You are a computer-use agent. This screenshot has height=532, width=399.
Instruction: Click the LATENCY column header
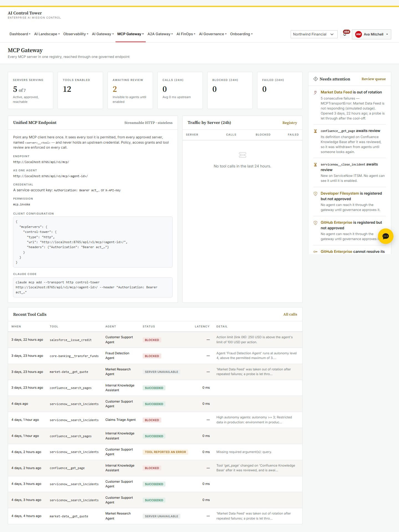point(202,327)
